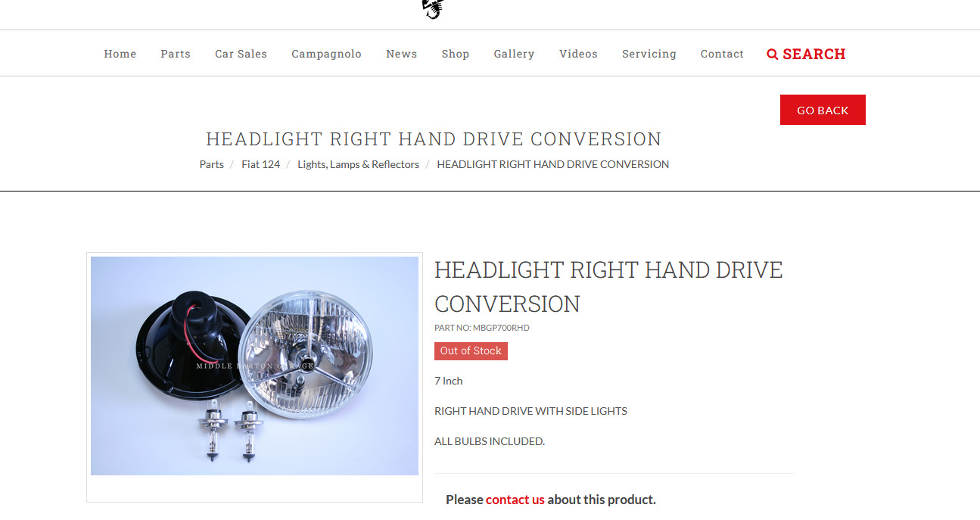Image resolution: width=980 pixels, height=520 pixels.
Task: Go to Car Sales page
Action: (x=241, y=54)
